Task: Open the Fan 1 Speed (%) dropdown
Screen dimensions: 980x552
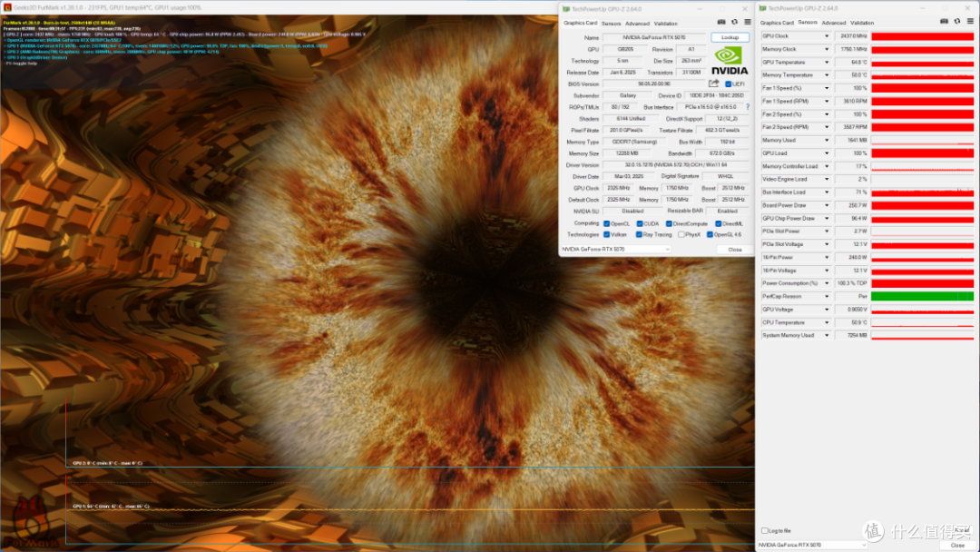Action: 827,88
